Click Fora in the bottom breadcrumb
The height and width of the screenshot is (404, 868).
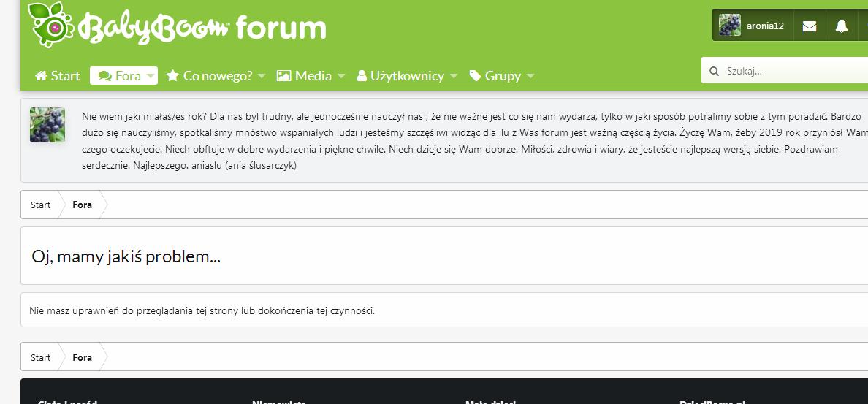83,357
